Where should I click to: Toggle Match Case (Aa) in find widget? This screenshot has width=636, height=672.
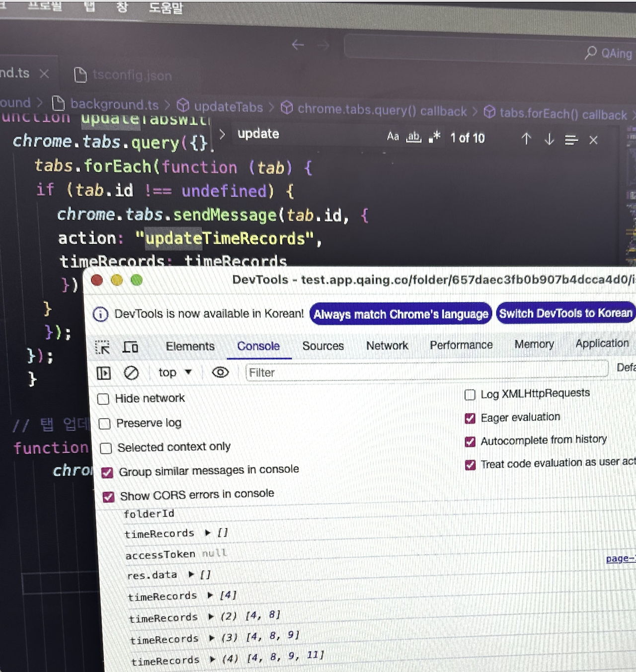(393, 136)
